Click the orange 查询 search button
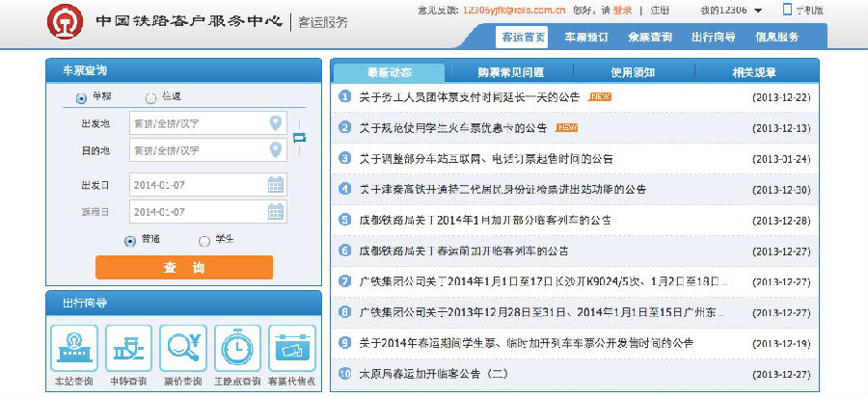The image size is (868, 397). pyautogui.click(x=184, y=268)
